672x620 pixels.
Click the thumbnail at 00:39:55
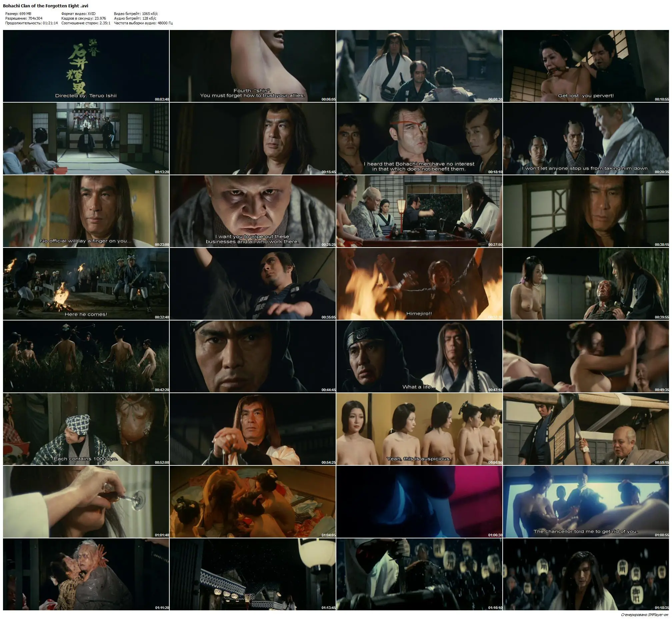586,284
